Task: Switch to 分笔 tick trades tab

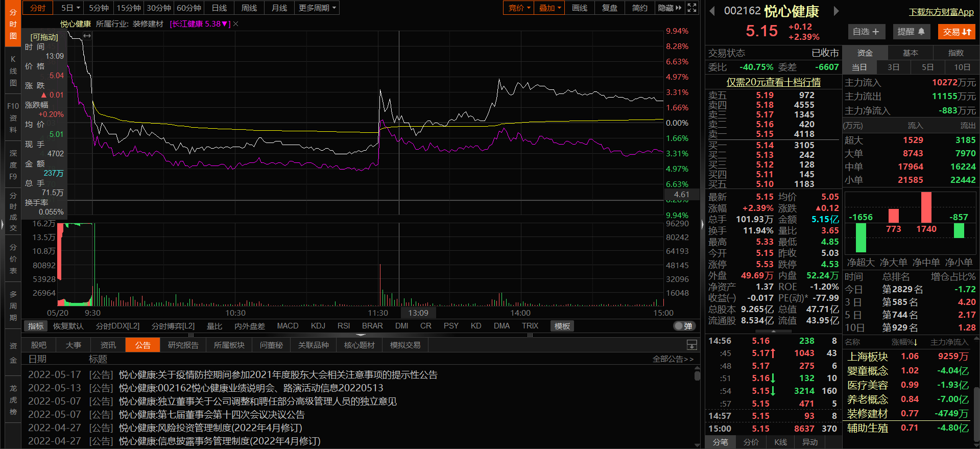Action: point(721,442)
